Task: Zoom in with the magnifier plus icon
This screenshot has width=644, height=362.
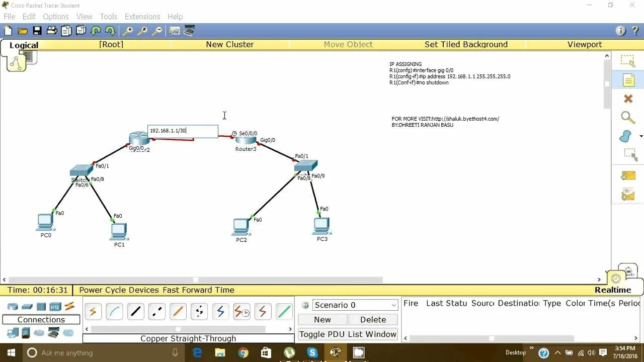Action: click(x=128, y=31)
